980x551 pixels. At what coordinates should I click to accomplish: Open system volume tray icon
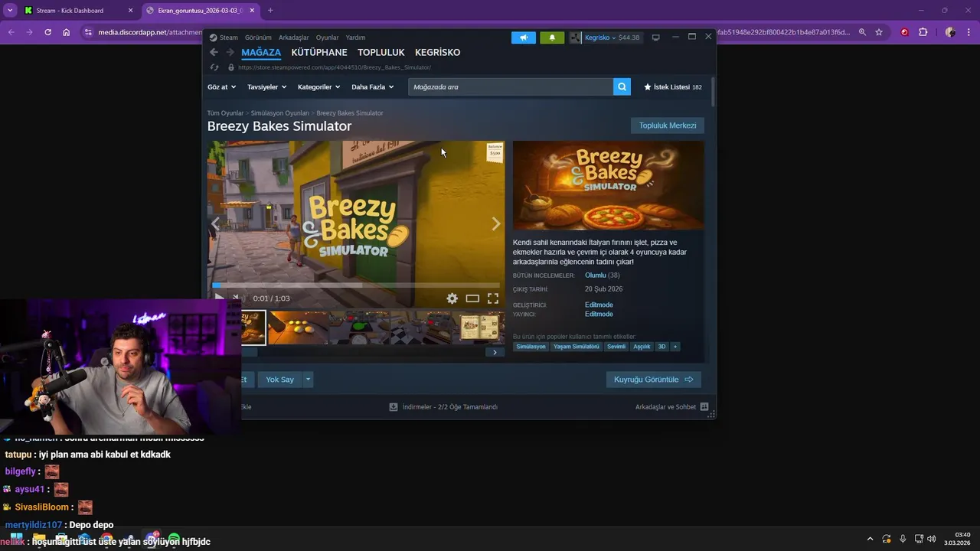(932, 539)
